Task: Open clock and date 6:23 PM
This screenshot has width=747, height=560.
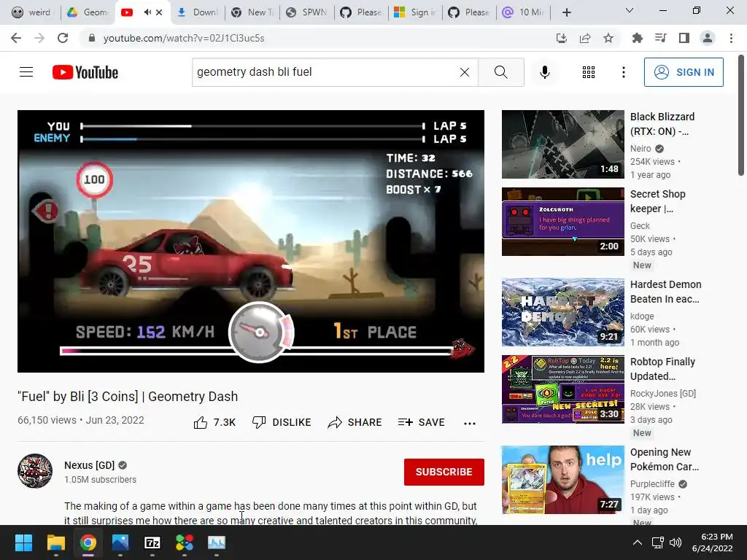Action: [712, 542]
